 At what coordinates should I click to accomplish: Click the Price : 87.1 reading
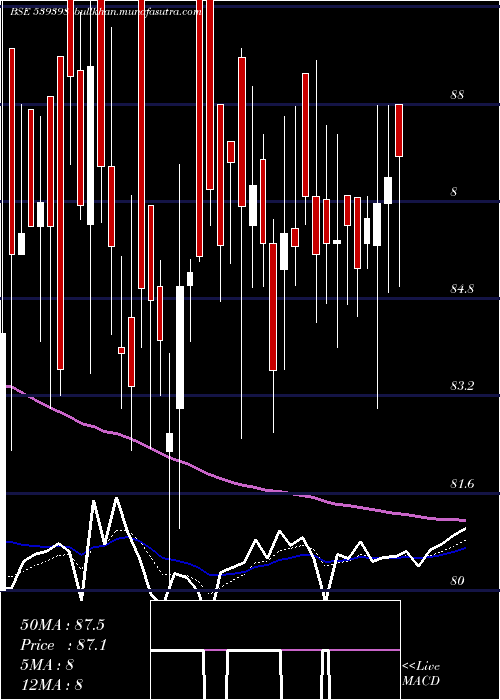click(x=63, y=645)
